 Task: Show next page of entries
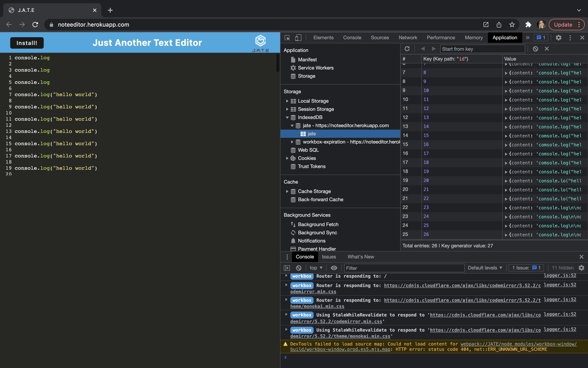(434, 49)
